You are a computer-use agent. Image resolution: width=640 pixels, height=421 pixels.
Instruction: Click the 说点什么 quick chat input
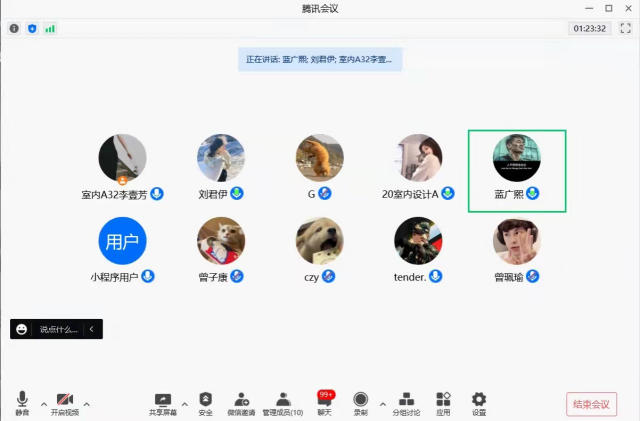pyautogui.click(x=52, y=329)
